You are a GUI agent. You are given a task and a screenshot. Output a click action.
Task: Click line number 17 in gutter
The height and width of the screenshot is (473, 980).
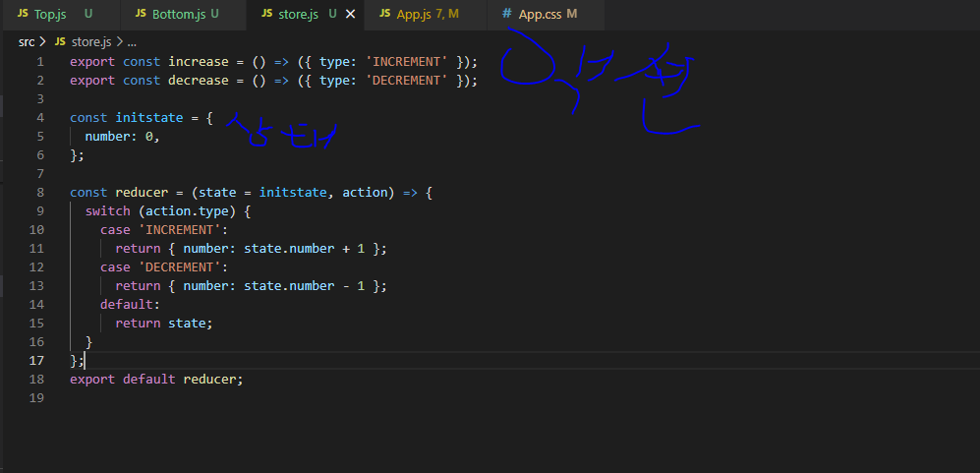coord(37,360)
